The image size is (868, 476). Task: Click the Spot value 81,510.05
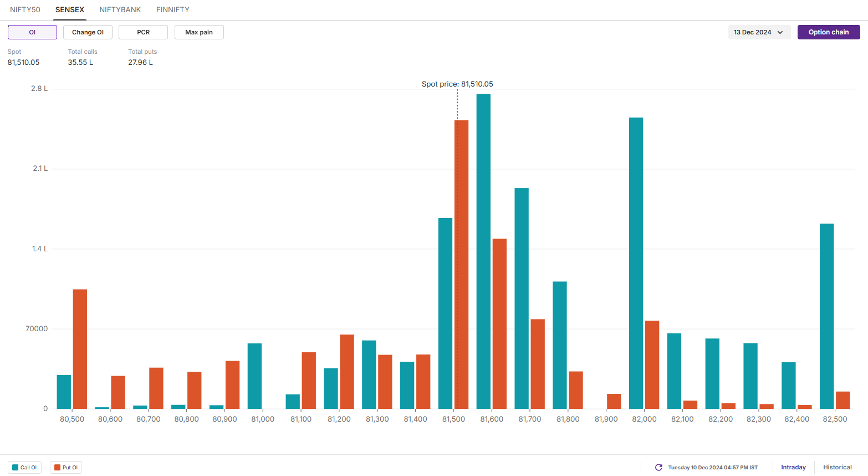coord(23,62)
